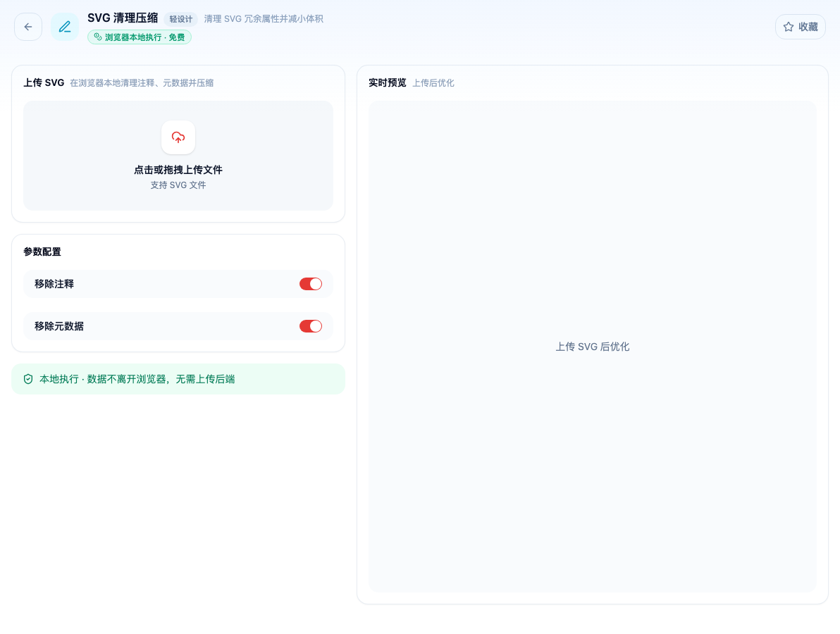This screenshot has height=634, width=840.
Task: Click the 参数配置 section heading
Action: click(x=42, y=251)
